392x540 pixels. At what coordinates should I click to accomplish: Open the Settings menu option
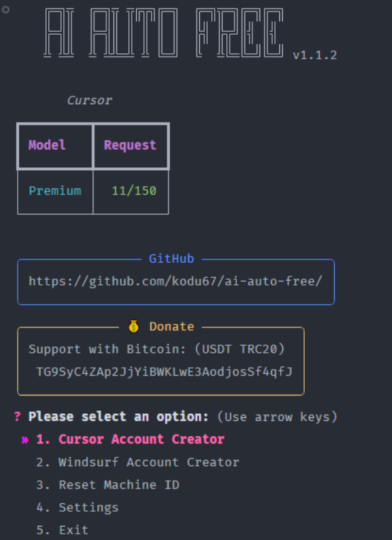click(77, 507)
